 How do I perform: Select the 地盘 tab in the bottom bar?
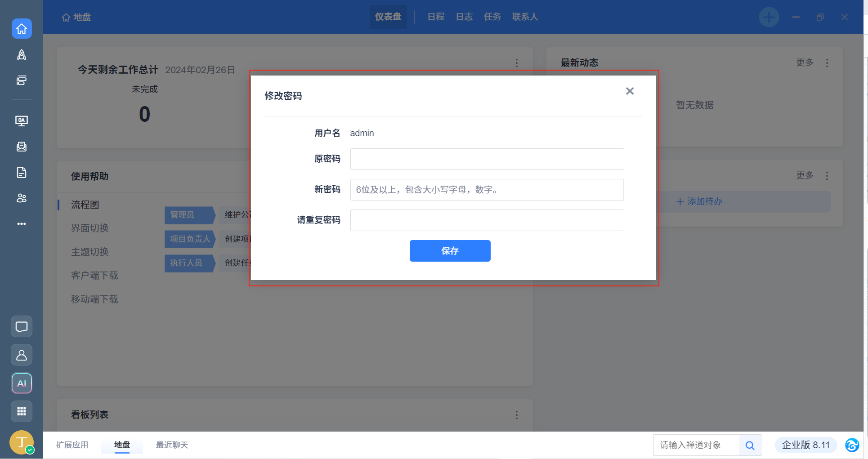click(122, 445)
